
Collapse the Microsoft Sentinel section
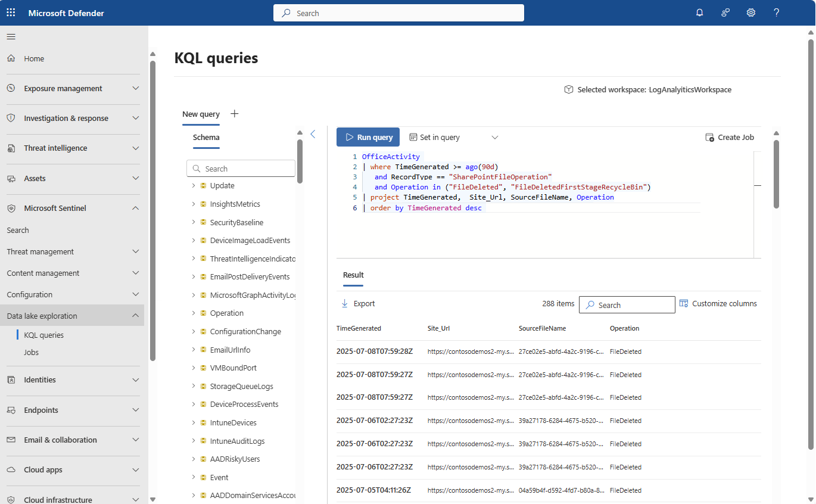point(136,207)
